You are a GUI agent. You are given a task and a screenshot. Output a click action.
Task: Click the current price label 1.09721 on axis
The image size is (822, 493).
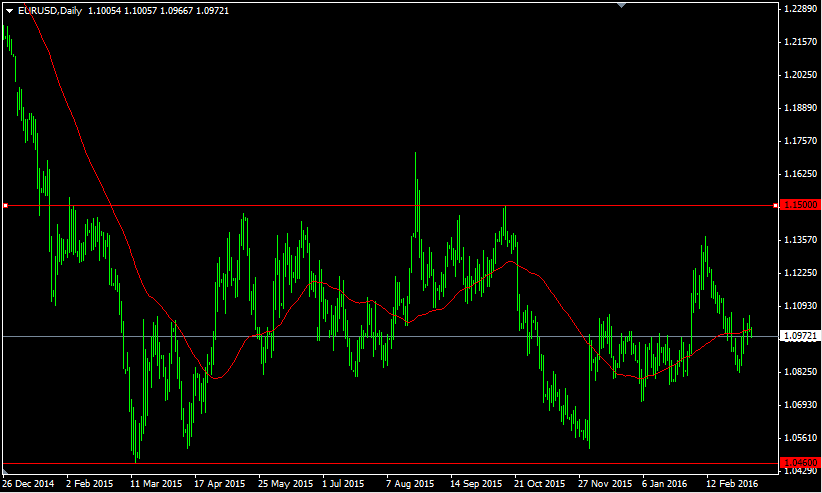tap(800, 336)
